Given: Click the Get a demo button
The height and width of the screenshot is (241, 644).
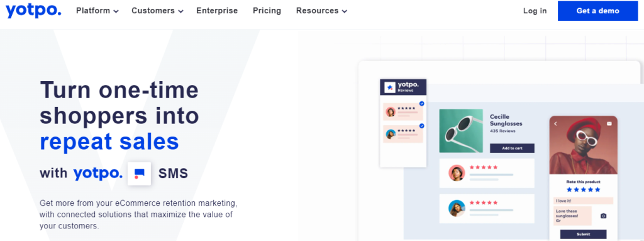Looking at the screenshot, I should pyautogui.click(x=597, y=11).
